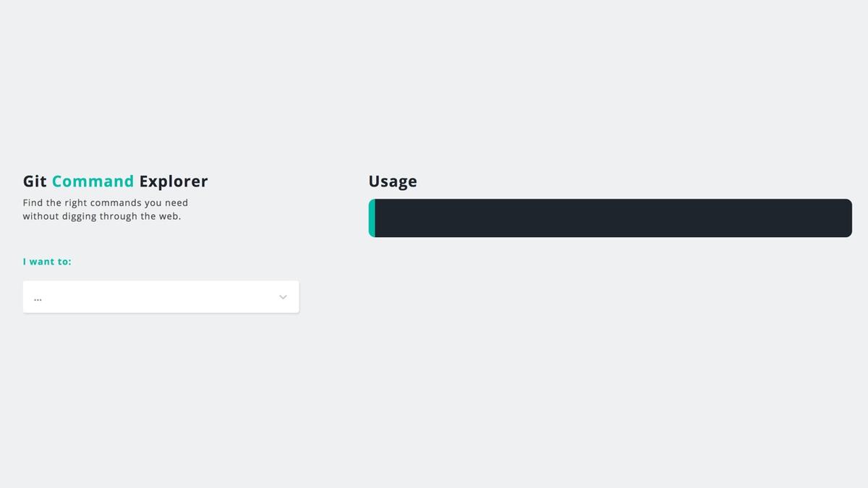Click the teal accent bar on the Usage box
This screenshot has height=488, width=868.
coord(372,218)
